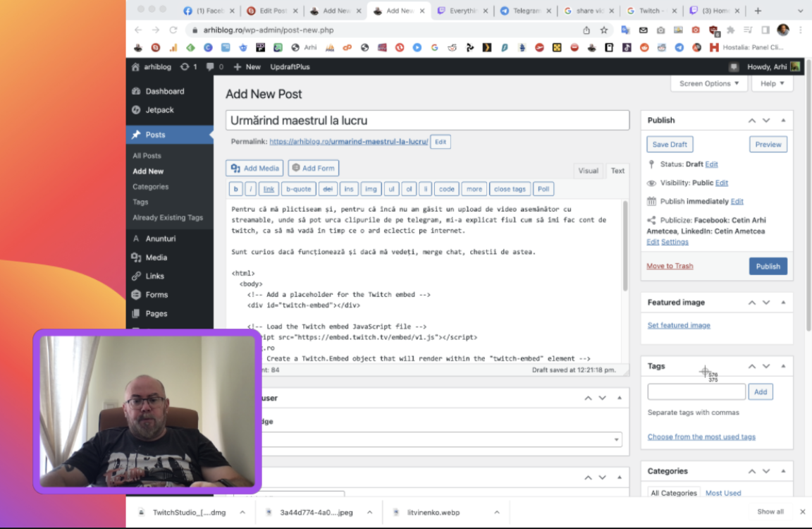Open the Media section
This screenshot has height=529, width=812.
(x=156, y=257)
